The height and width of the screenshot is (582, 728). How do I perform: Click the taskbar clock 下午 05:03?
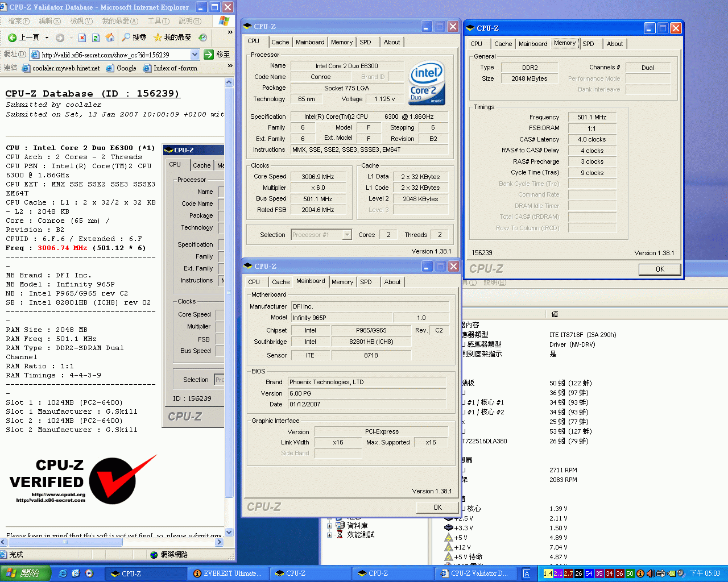705,573
